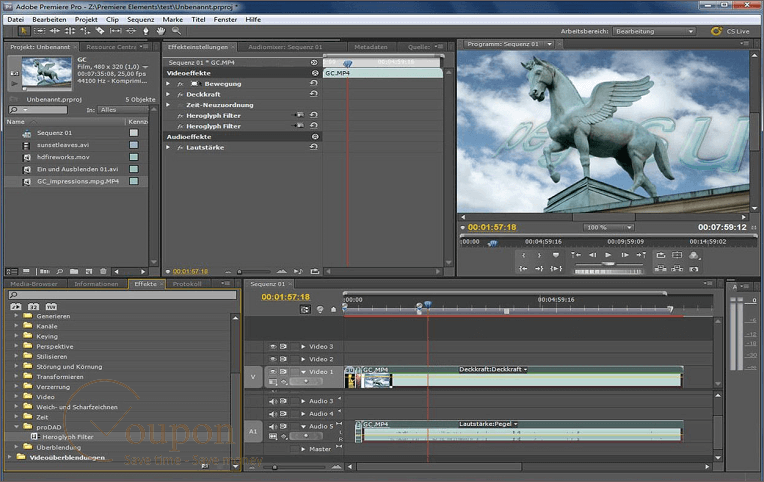The width and height of the screenshot is (764, 482).
Task: Click yellow Program monitor timecode 00:01:57:18
Action: pyautogui.click(x=492, y=227)
